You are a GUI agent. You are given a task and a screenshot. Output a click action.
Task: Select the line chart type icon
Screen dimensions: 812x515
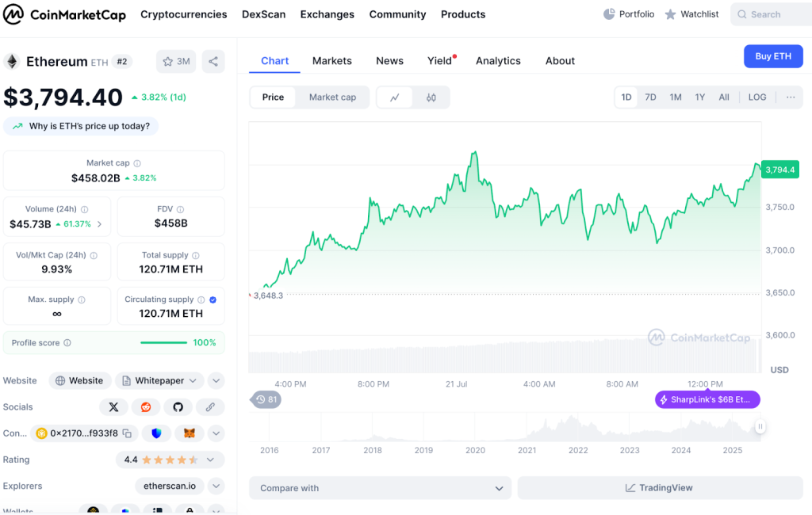coord(395,97)
